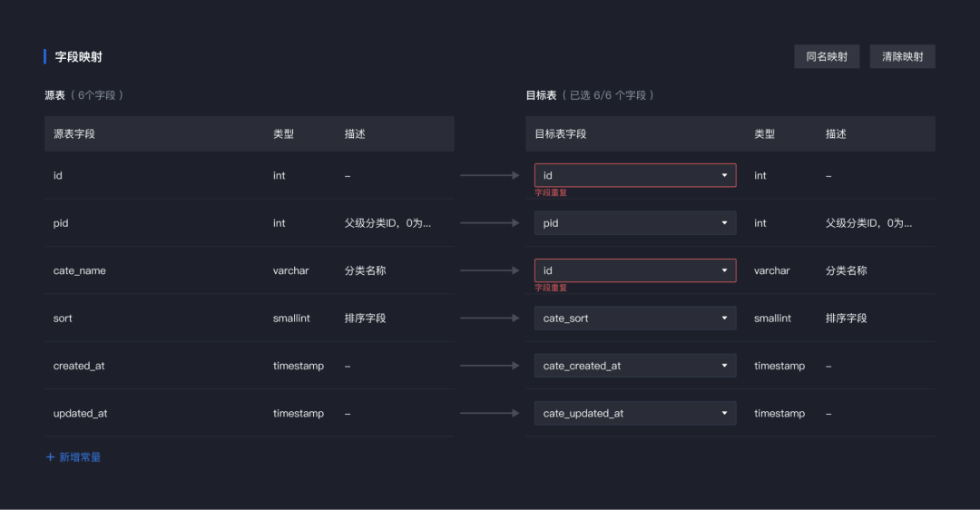Click the mapping arrow for the pid row
Image resolution: width=980 pixels, height=510 pixels.
tap(489, 223)
